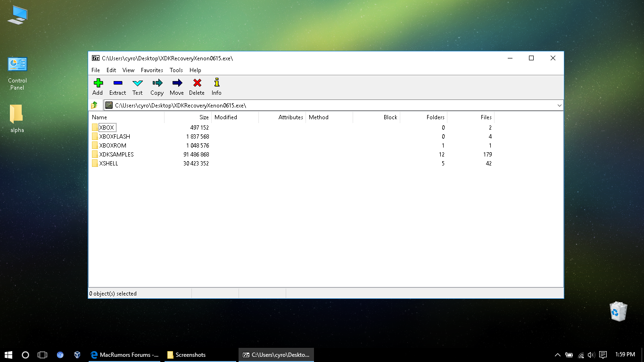This screenshot has width=644, height=362.
Task: Switch to Screenshots folder taskbar button
Action: coord(200,355)
